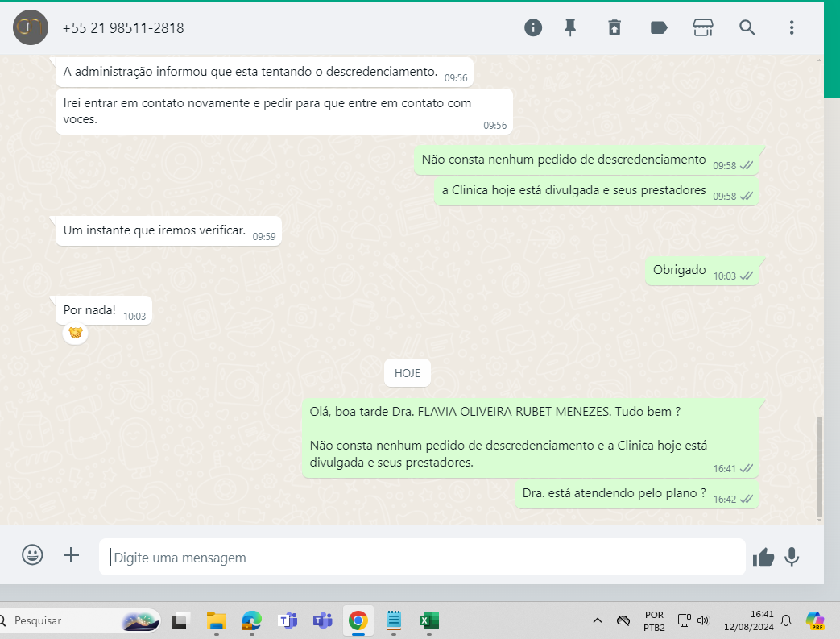
Task: Open Task View on the taskbar
Action: (x=180, y=620)
